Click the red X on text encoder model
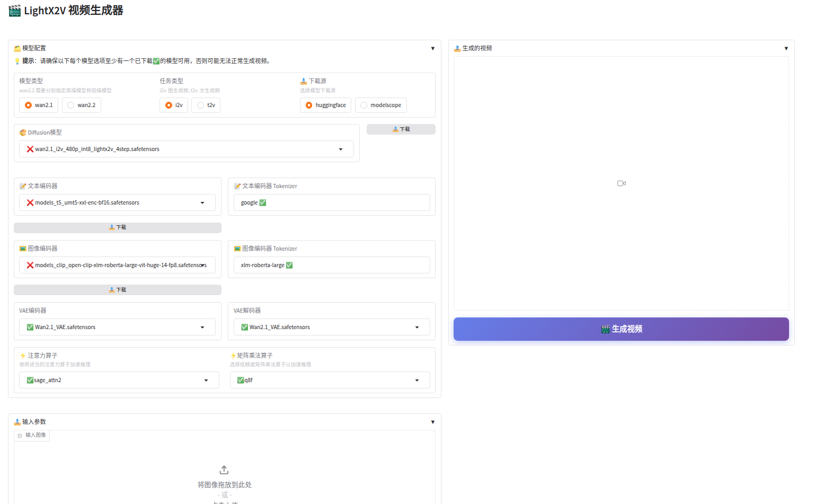This screenshot has height=504, width=815. [x=30, y=203]
